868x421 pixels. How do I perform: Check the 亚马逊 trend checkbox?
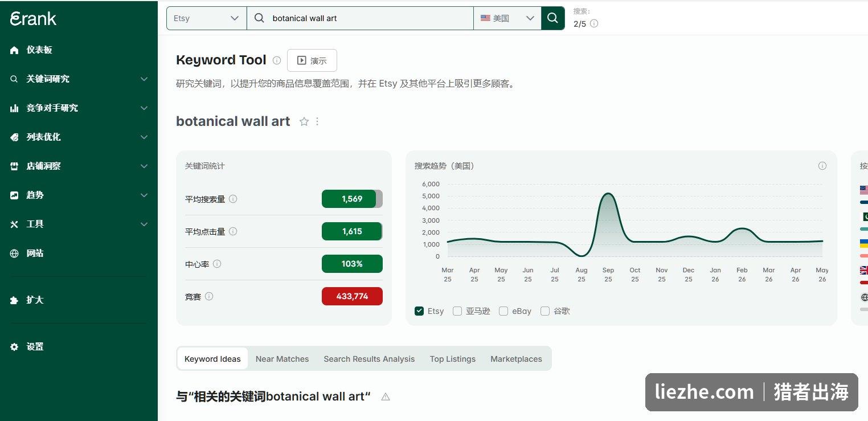[457, 311]
